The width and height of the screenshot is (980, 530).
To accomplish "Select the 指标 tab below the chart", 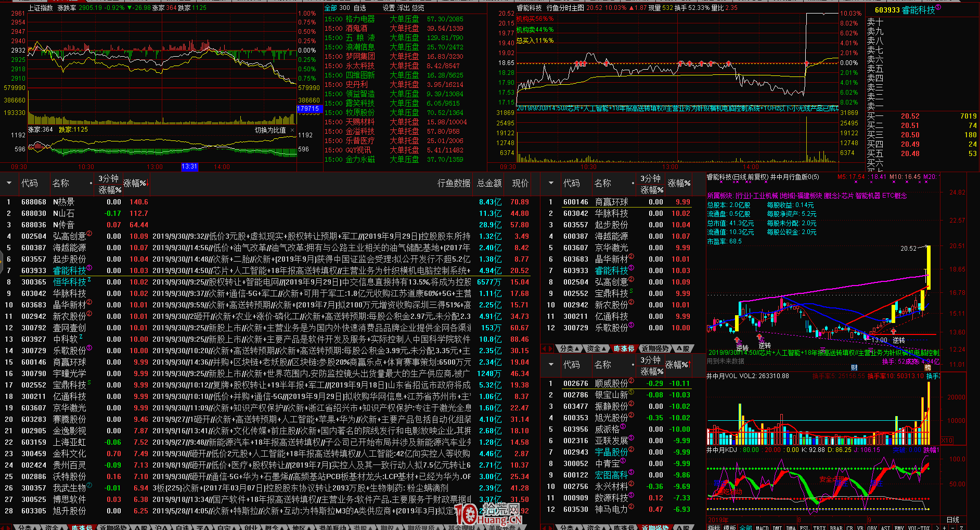I will [714, 527].
